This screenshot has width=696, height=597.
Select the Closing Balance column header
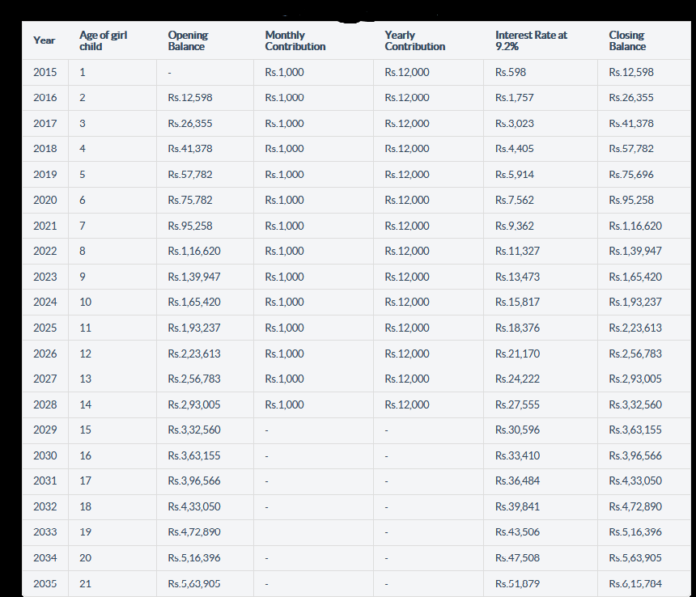click(x=627, y=40)
